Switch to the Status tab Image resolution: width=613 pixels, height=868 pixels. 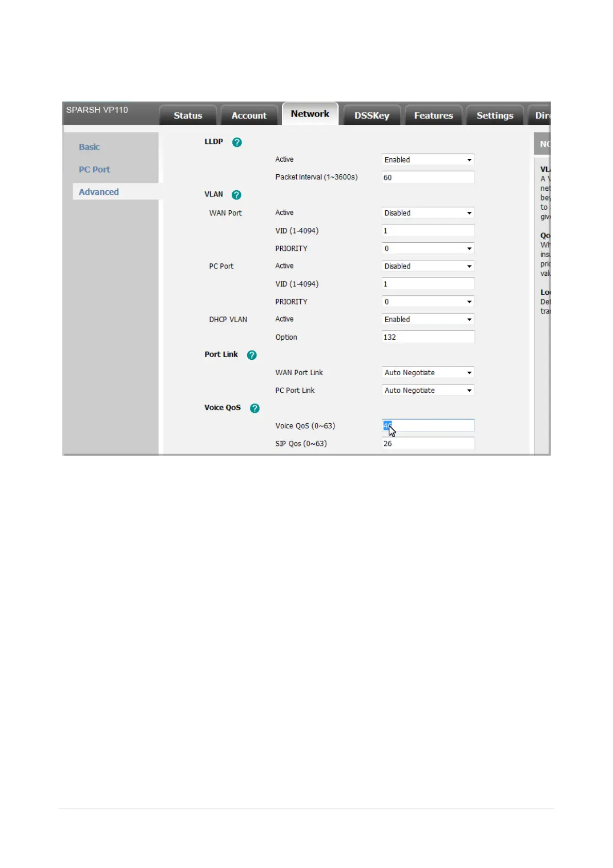pyautogui.click(x=188, y=115)
